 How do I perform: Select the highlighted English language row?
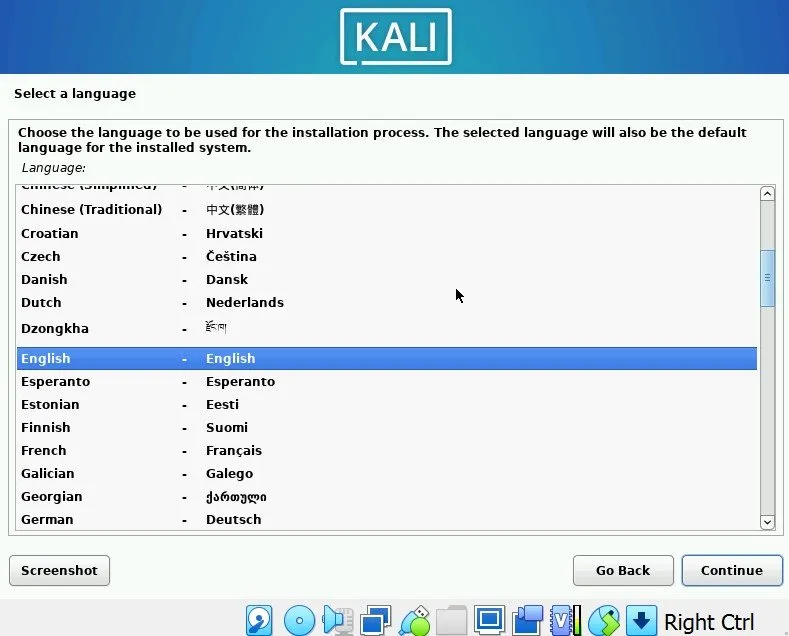click(x=387, y=358)
